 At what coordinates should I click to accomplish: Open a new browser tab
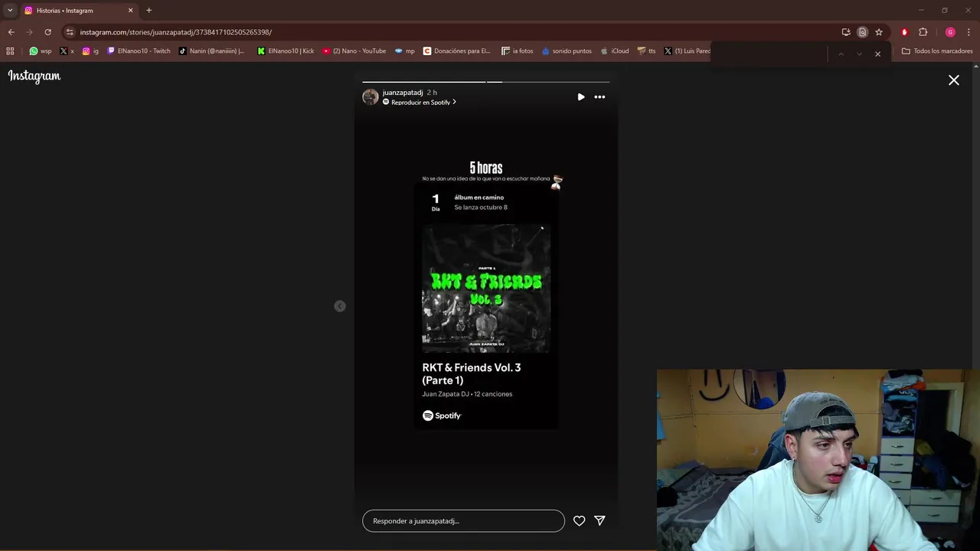(x=149, y=10)
